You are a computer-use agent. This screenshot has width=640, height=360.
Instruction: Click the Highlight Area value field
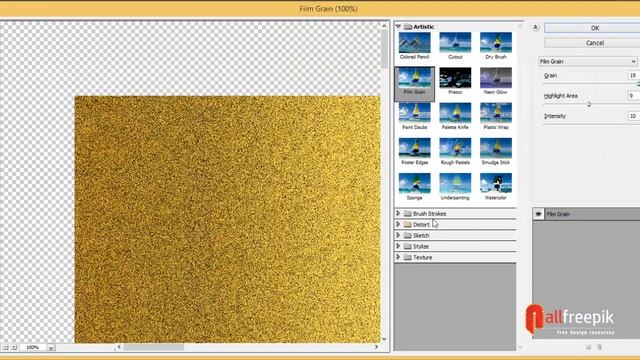coord(633,96)
